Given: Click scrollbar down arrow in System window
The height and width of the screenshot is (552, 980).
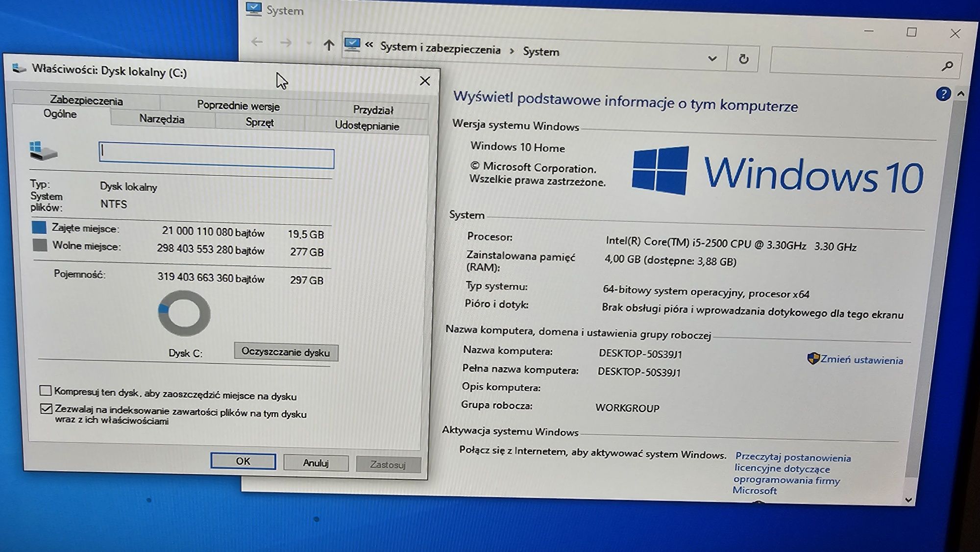Looking at the screenshot, I should pos(908,500).
